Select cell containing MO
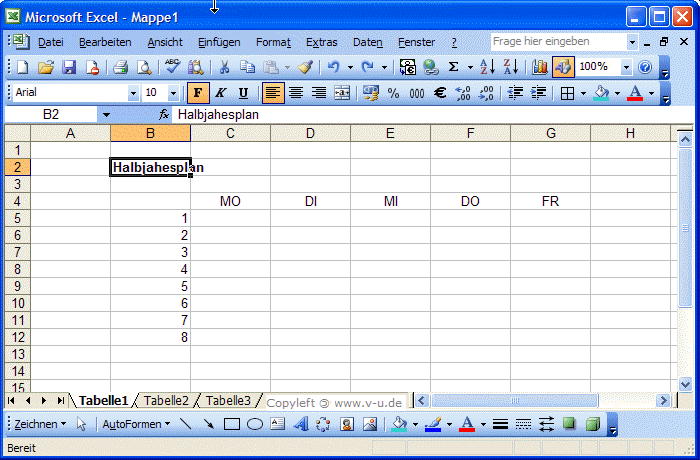The width and height of the screenshot is (700, 460). tap(230, 201)
